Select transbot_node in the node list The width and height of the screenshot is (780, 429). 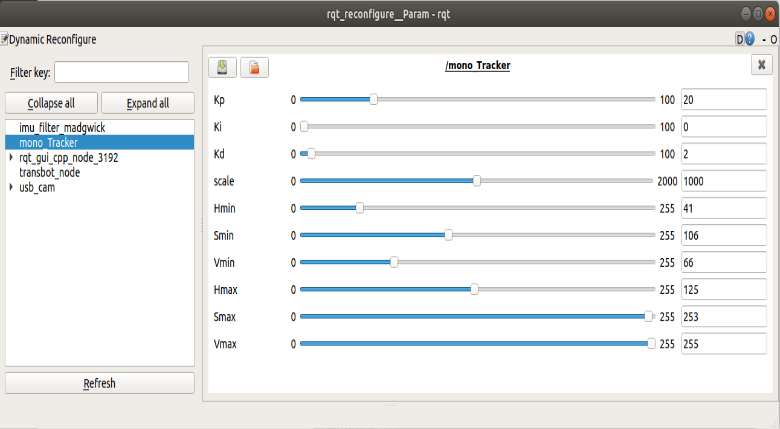coord(50,172)
